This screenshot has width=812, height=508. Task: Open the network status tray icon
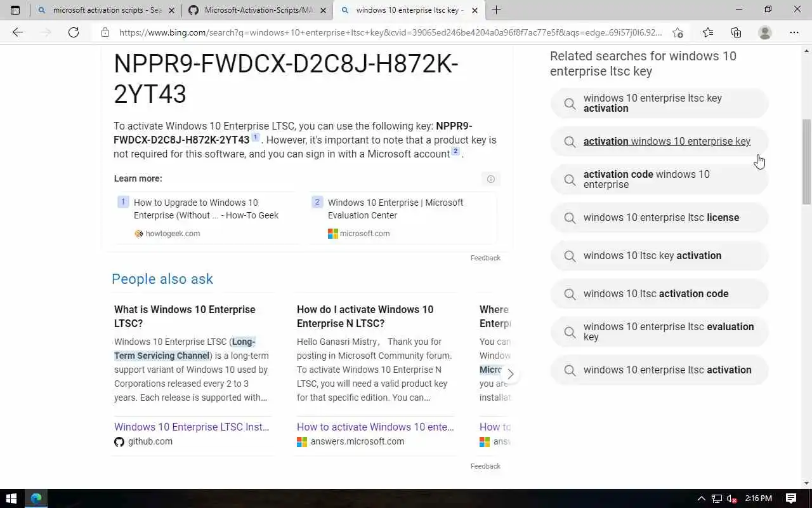click(717, 498)
